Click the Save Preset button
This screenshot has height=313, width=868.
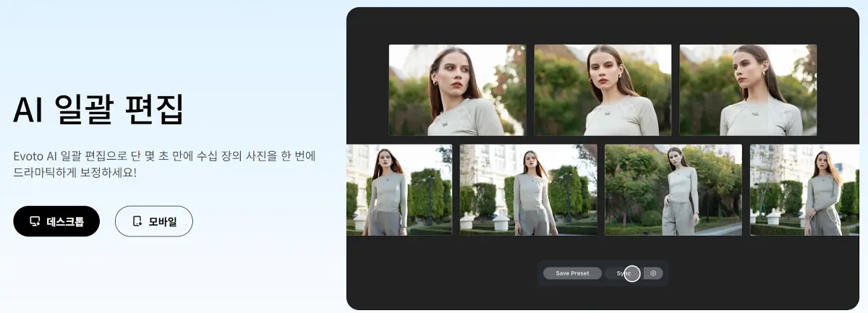pyautogui.click(x=572, y=273)
